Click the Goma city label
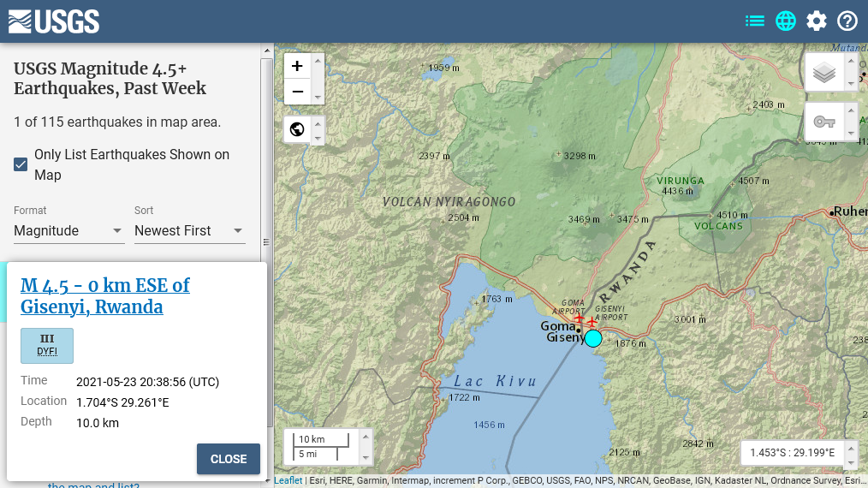The image size is (868, 488). coord(558,326)
